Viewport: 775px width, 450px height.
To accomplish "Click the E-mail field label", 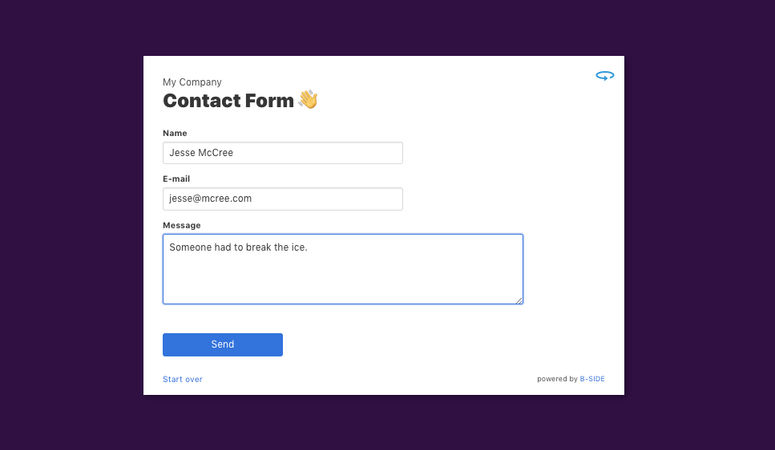I will click(176, 179).
